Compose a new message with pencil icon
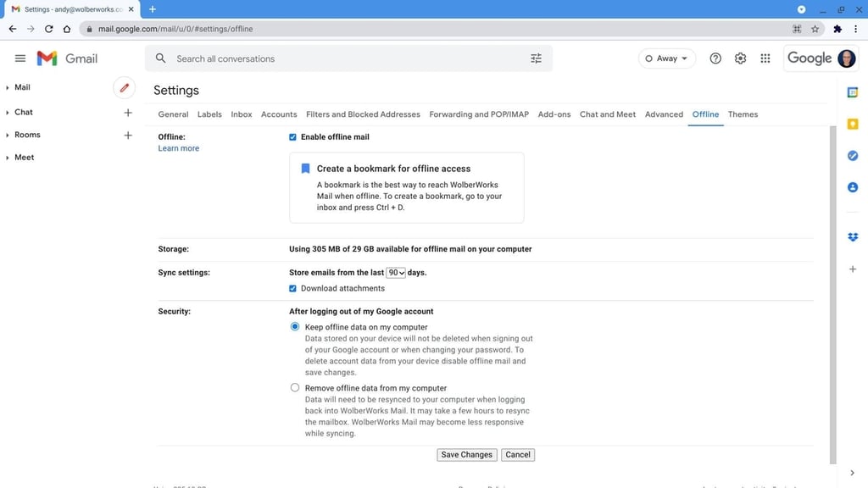 coord(125,88)
